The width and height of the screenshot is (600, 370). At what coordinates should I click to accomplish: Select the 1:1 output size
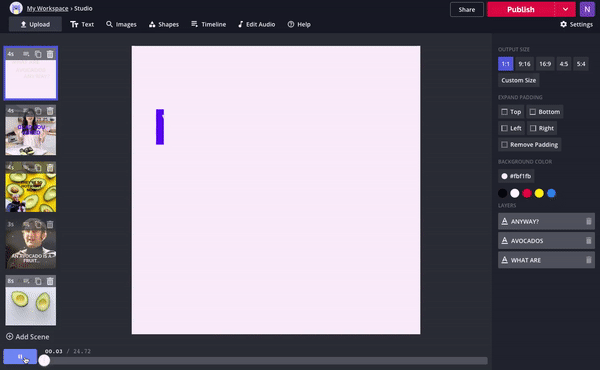click(x=505, y=64)
